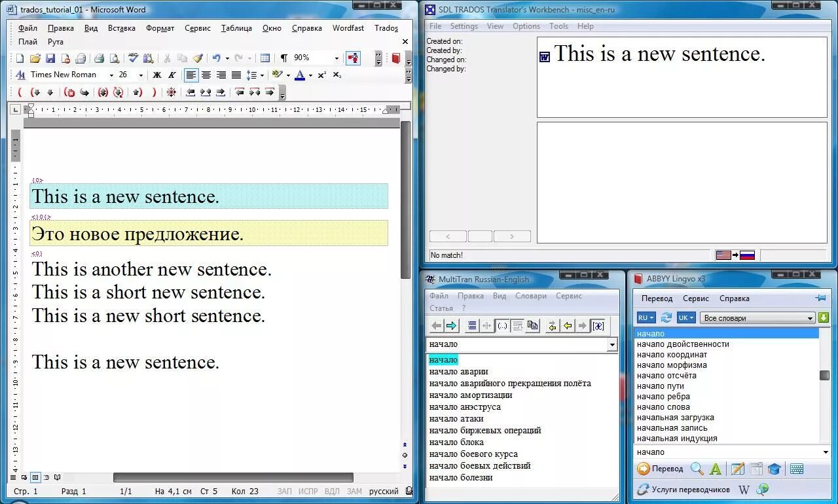The image size is (838, 504).
Task: Click the Open folder icon in Word
Action: tap(35, 58)
